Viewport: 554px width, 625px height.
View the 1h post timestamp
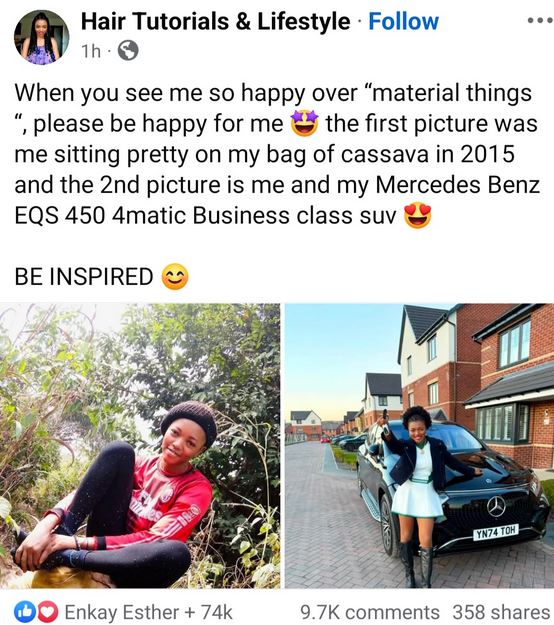click(91, 51)
